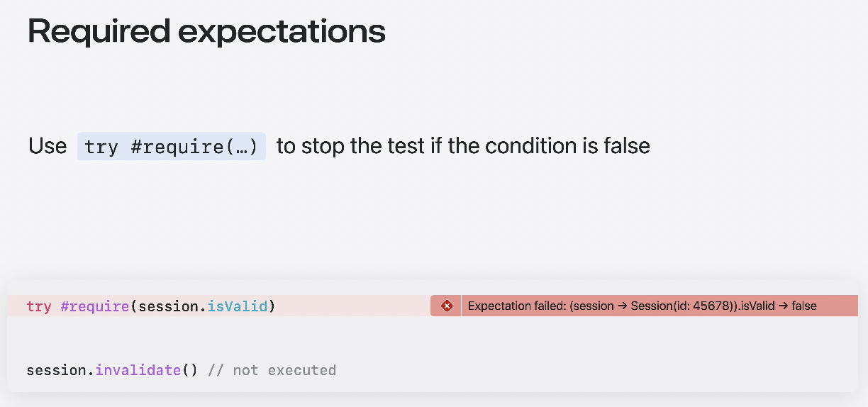Open the Expectation failed error message

pos(642,306)
